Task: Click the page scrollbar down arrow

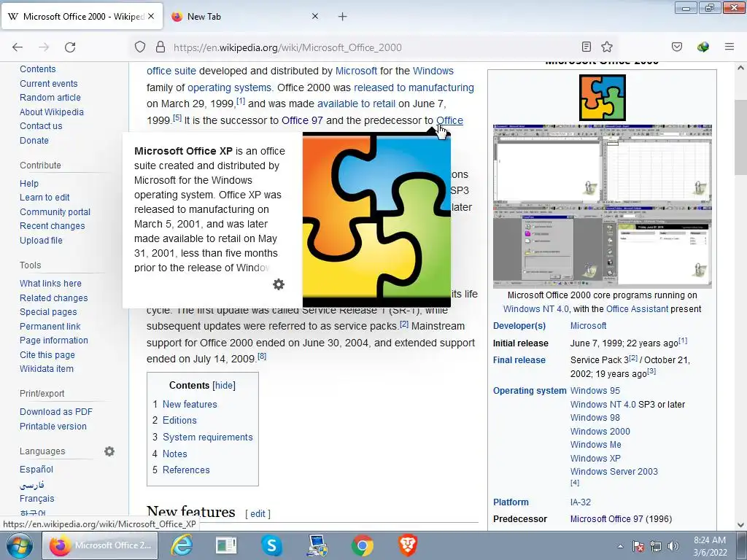Action: pos(740,525)
